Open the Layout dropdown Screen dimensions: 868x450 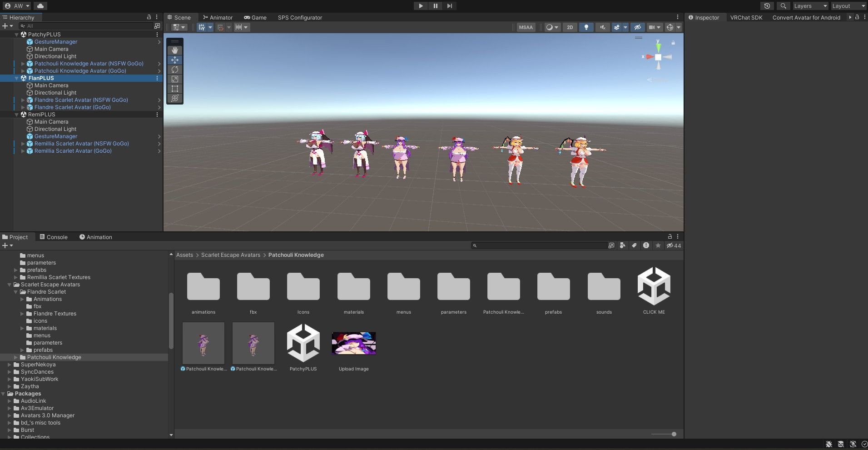[848, 6]
